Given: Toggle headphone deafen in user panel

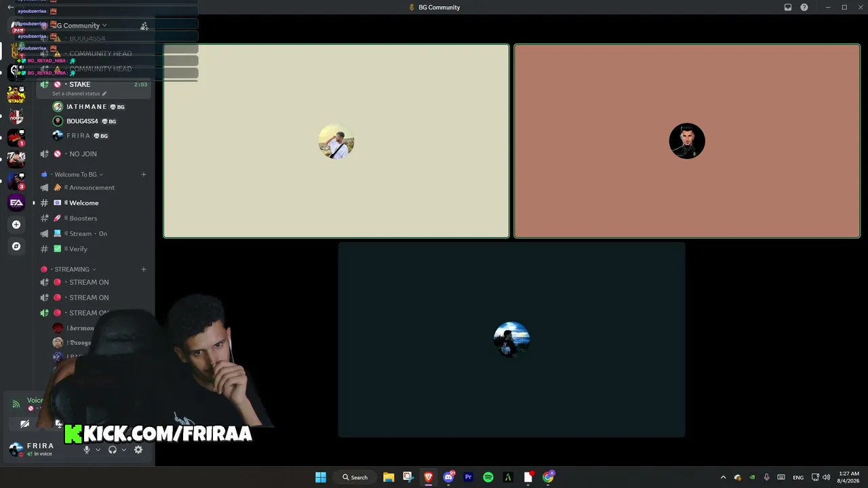Looking at the screenshot, I should coord(113,449).
